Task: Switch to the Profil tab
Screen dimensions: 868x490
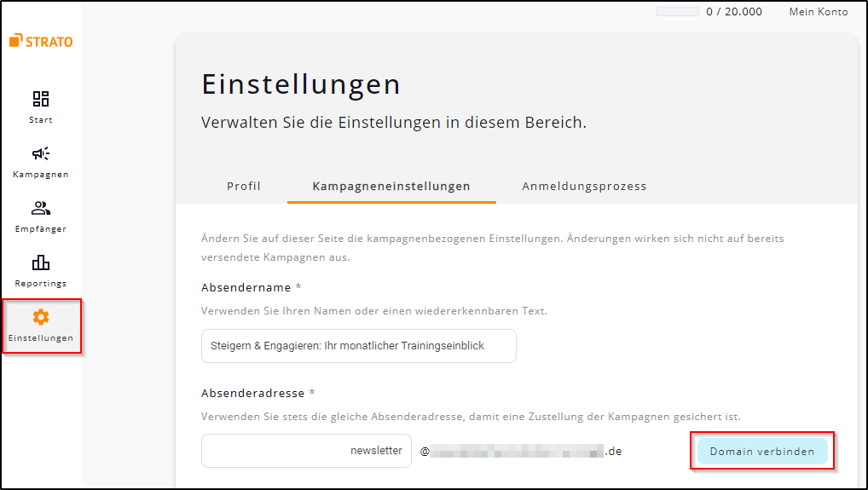Action: [x=244, y=187]
